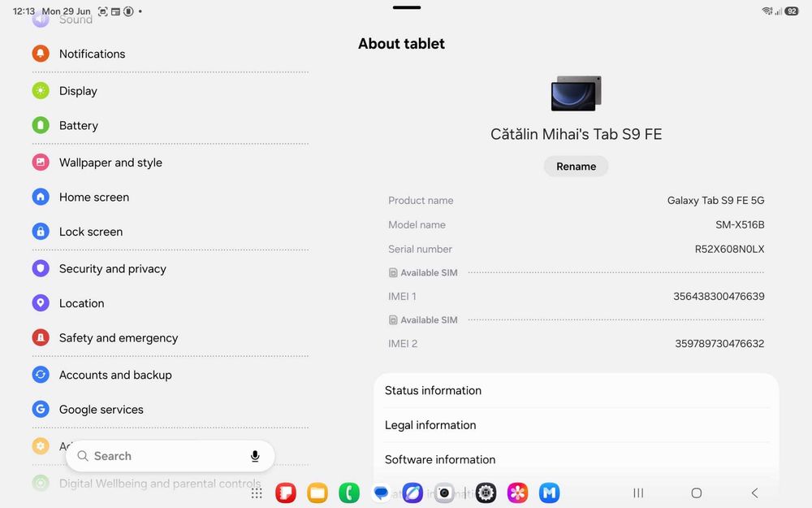Select the IMEI 1 value 356438300476639
The width and height of the screenshot is (812, 508).
tap(719, 297)
